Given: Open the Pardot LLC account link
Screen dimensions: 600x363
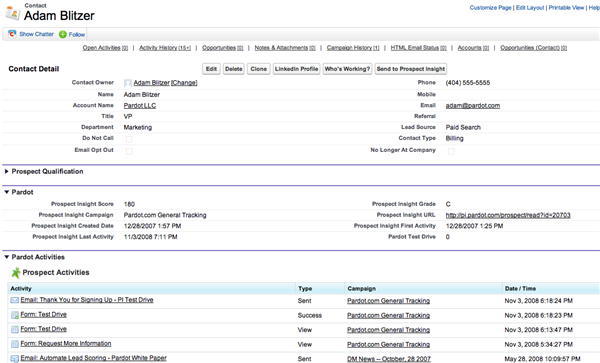Looking at the screenshot, I should (140, 106).
